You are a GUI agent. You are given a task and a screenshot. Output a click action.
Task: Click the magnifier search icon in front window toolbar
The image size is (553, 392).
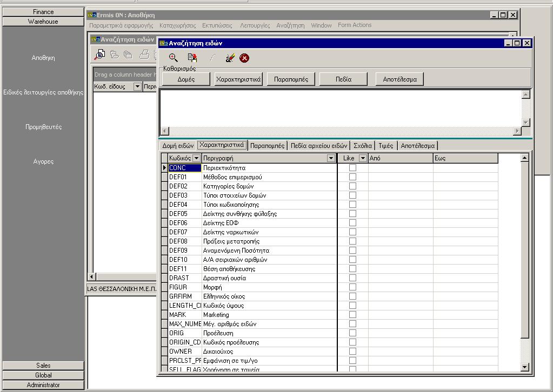pyautogui.click(x=173, y=58)
